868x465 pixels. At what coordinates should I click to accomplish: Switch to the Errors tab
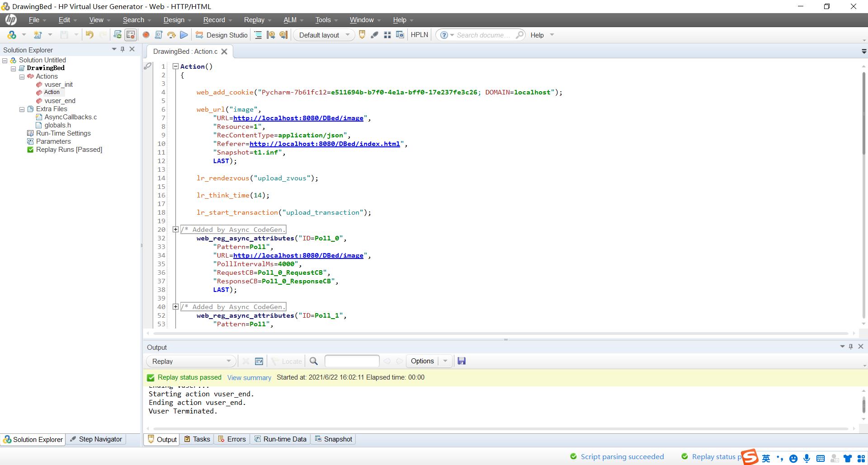231,439
